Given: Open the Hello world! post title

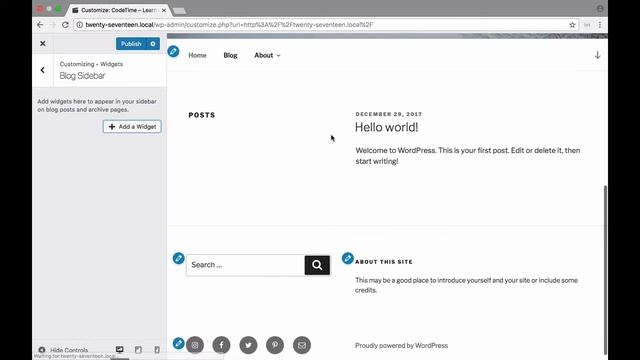Looking at the screenshot, I should pos(386,127).
